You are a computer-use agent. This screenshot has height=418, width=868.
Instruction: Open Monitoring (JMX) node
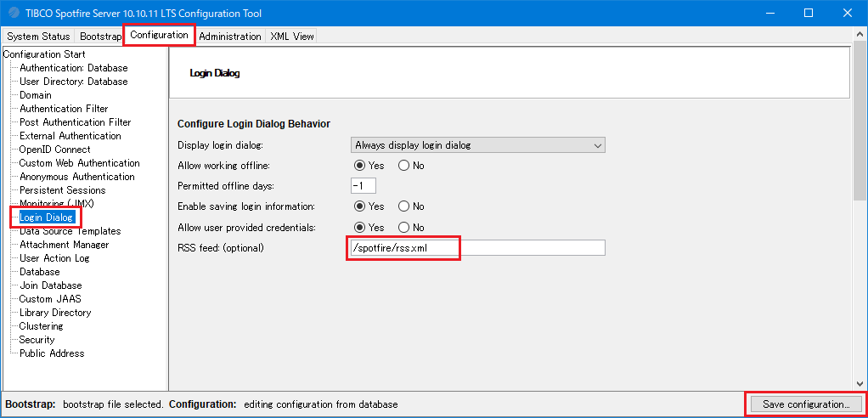[x=56, y=204]
